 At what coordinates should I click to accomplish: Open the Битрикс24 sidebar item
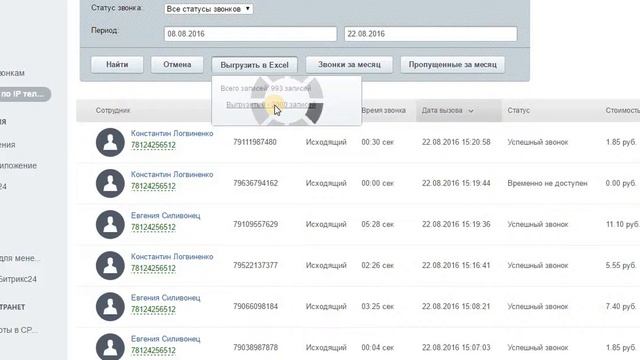pyautogui.click(x=18, y=279)
